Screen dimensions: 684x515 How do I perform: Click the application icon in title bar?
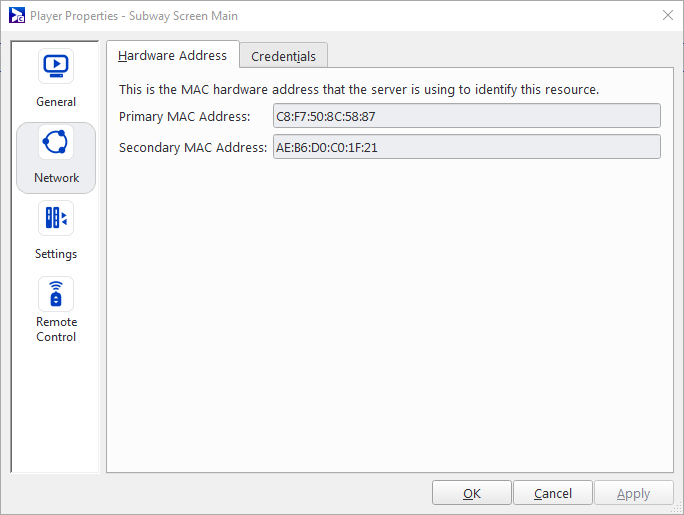[16, 16]
